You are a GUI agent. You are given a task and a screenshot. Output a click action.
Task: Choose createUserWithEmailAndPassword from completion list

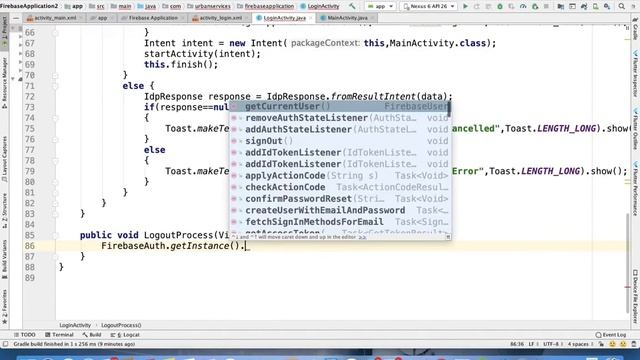[340, 210]
